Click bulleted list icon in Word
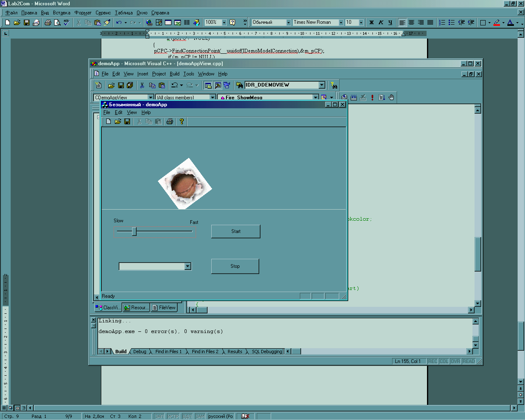 coord(452,23)
